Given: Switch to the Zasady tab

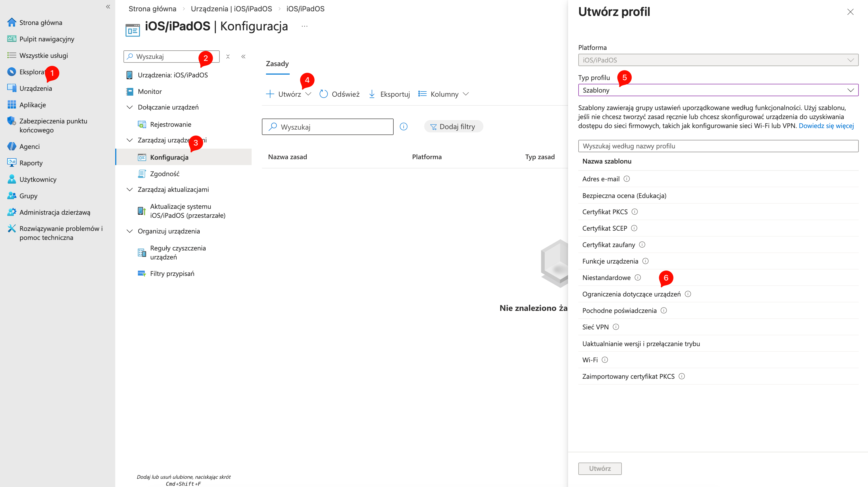Looking at the screenshot, I should (x=277, y=63).
